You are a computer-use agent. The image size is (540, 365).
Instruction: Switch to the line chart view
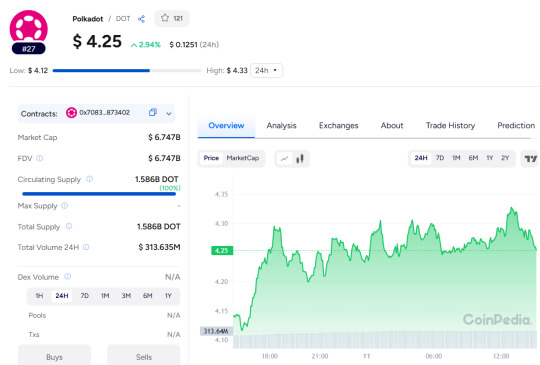284,159
